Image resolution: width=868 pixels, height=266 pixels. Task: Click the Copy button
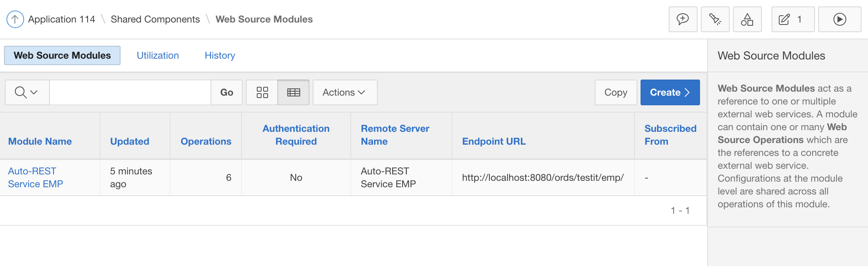click(x=616, y=92)
